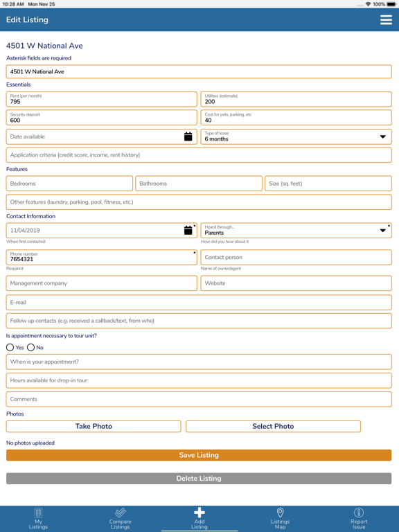Open the hamburger menu icon
Screen dimensions: 399x532
386,19
